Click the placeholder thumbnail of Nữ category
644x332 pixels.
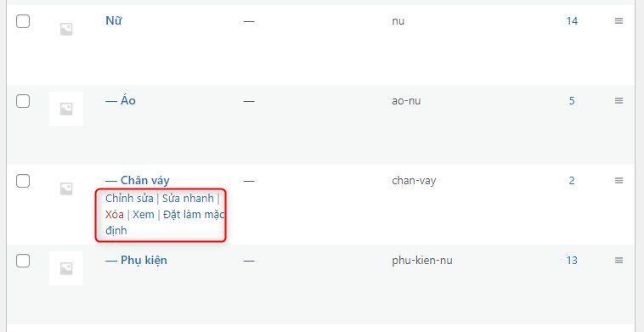tap(66, 29)
